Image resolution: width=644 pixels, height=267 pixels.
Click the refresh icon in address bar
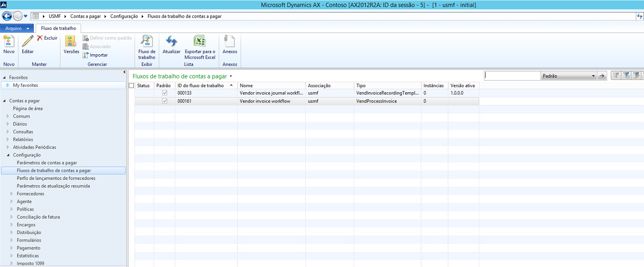(640, 16)
